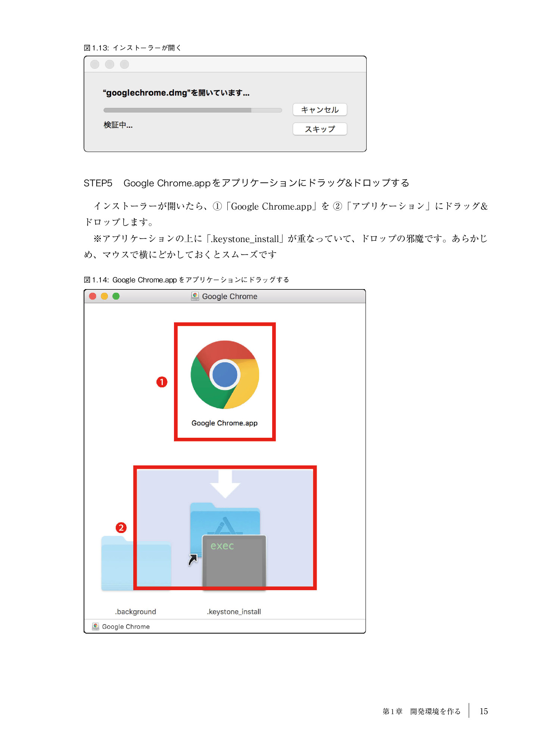
Task: Click the Google Chrome.app file label
Action: pyautogui.click(x=224, y=423)
